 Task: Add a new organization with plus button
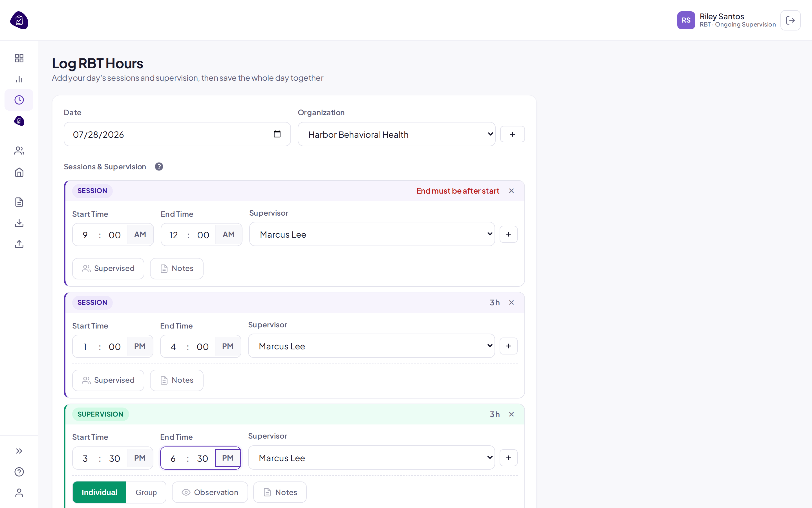tap(512, 134)
